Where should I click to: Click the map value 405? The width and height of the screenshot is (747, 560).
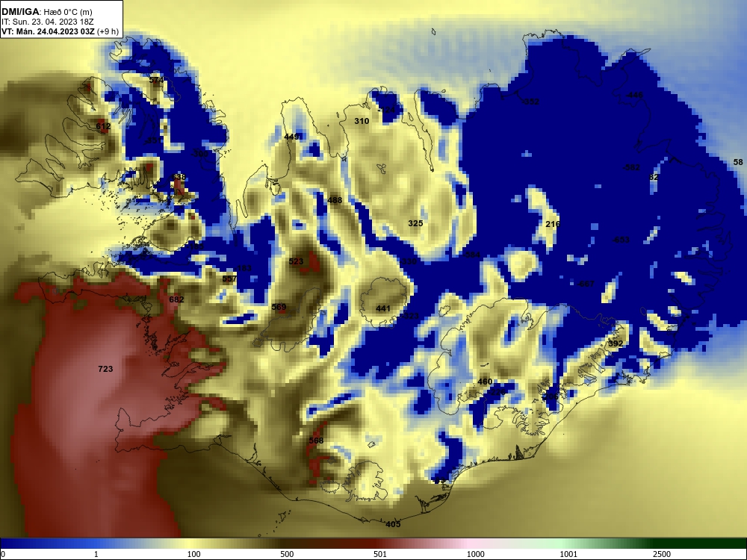pyautogui.click(x=393, y=524)
